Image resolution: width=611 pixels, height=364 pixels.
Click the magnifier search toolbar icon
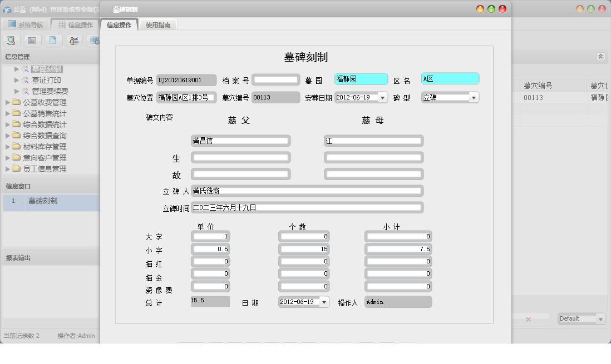point(12,41)
